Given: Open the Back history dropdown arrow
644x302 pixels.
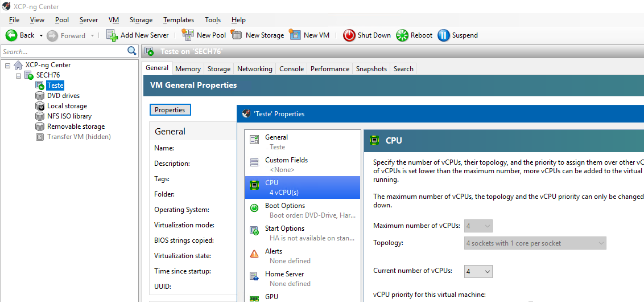Looking at the screenshot, I should tap(41, 35).
